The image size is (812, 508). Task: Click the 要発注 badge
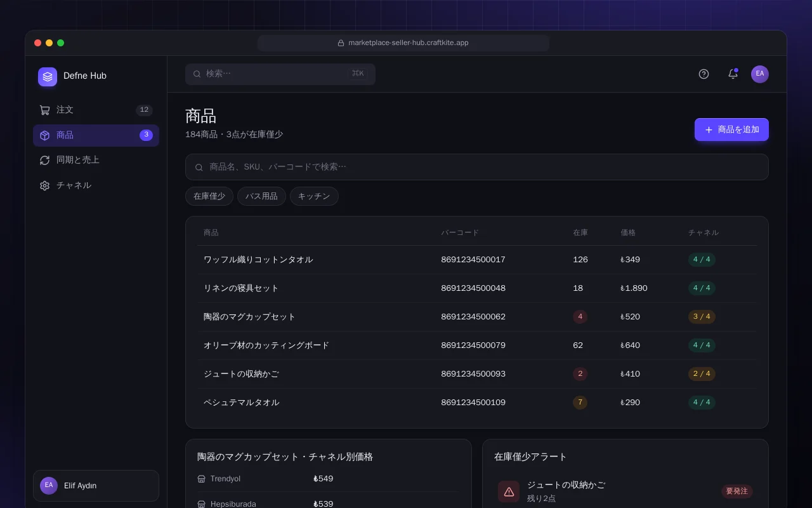pyautogui.click(x=737, y=491)
